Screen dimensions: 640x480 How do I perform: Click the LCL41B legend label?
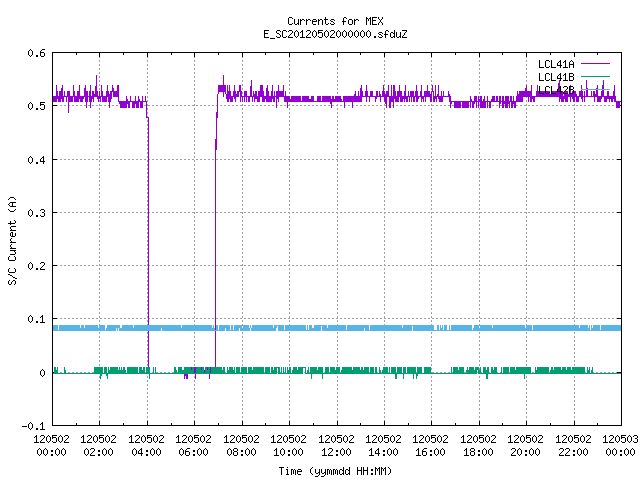556,77
